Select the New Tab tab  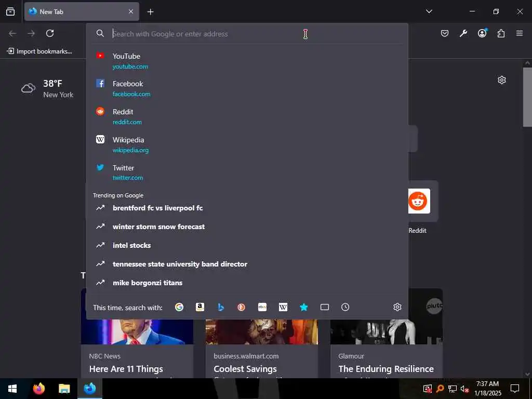(82, 11)
